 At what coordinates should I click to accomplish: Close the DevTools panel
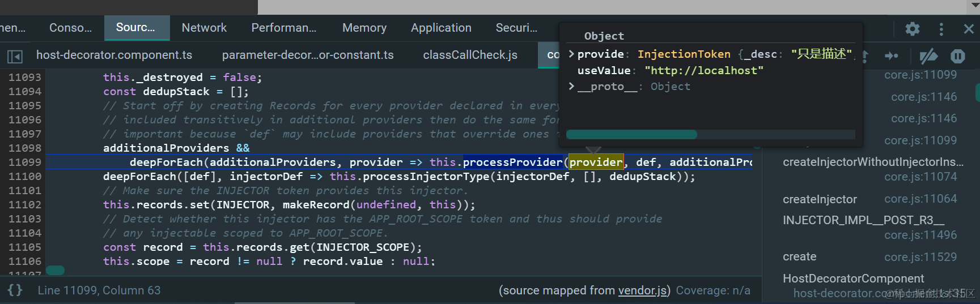click(969, 29)
